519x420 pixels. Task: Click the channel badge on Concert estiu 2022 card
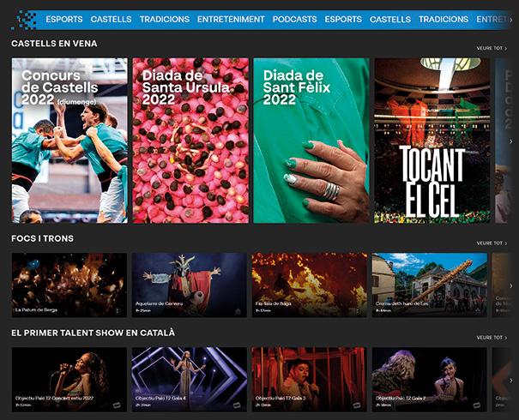point(117,405)
